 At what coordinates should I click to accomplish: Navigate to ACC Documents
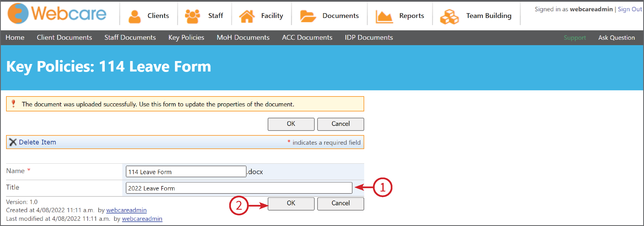pos(307,37)
